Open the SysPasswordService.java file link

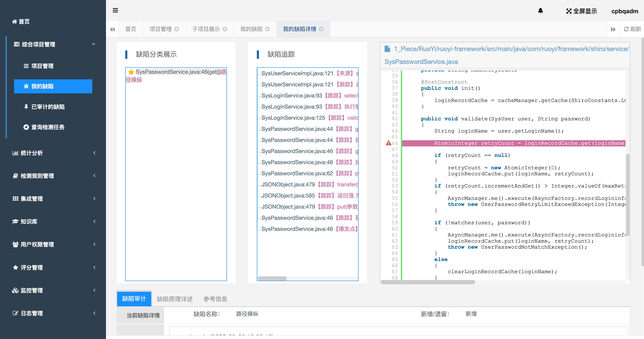421,62
